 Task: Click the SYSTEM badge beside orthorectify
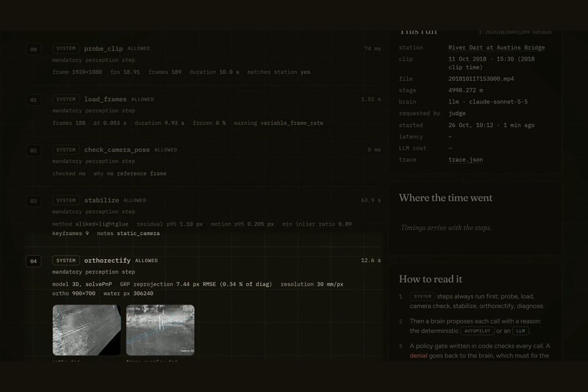66,261
